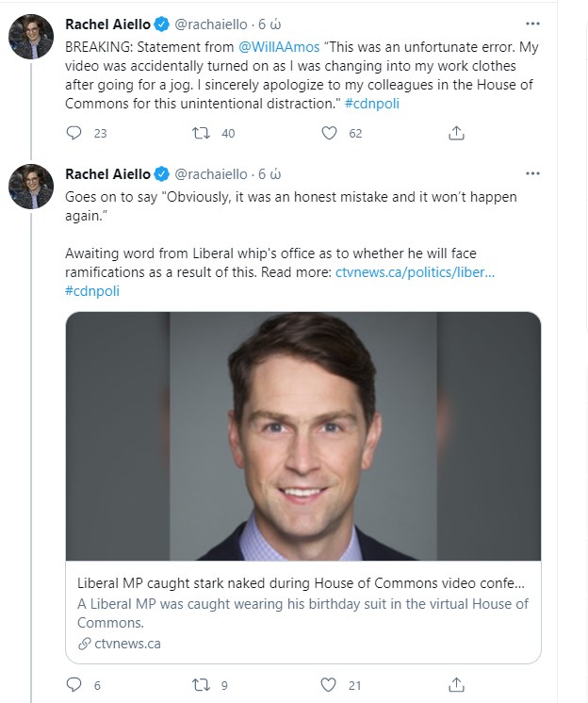
Task: Reply to the second tweet
Action: 74,685
